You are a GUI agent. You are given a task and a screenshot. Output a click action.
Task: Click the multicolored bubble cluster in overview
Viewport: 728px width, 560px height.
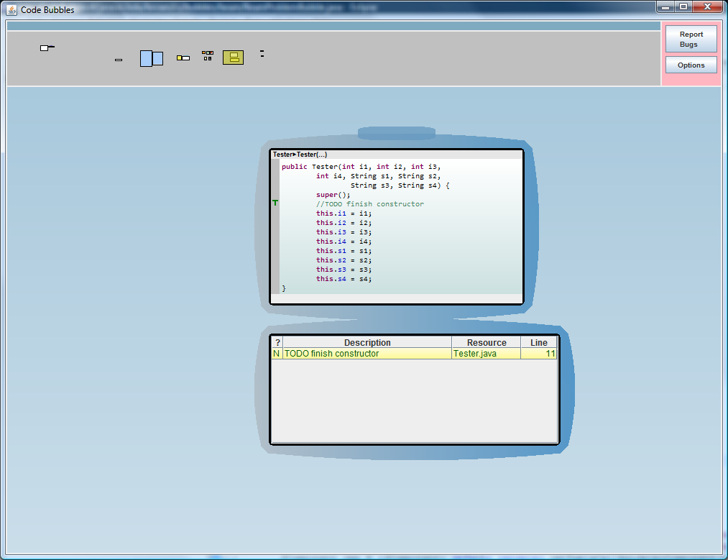pos(208,55)
